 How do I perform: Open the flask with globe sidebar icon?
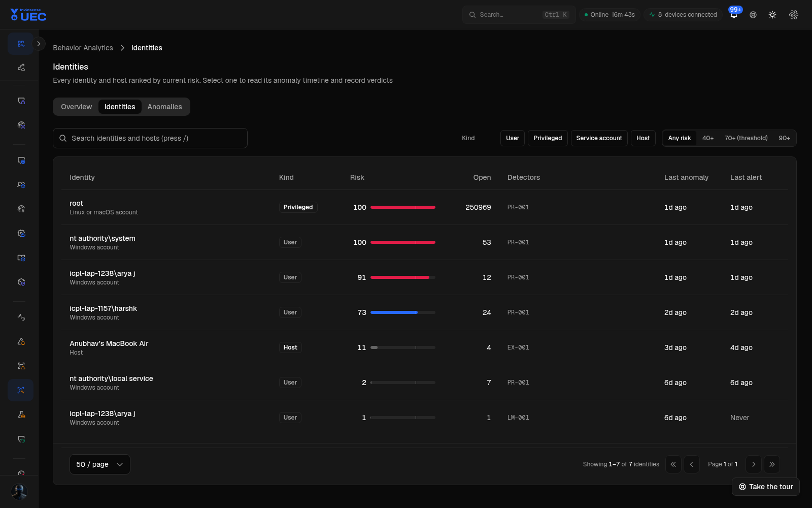(21, 415)
